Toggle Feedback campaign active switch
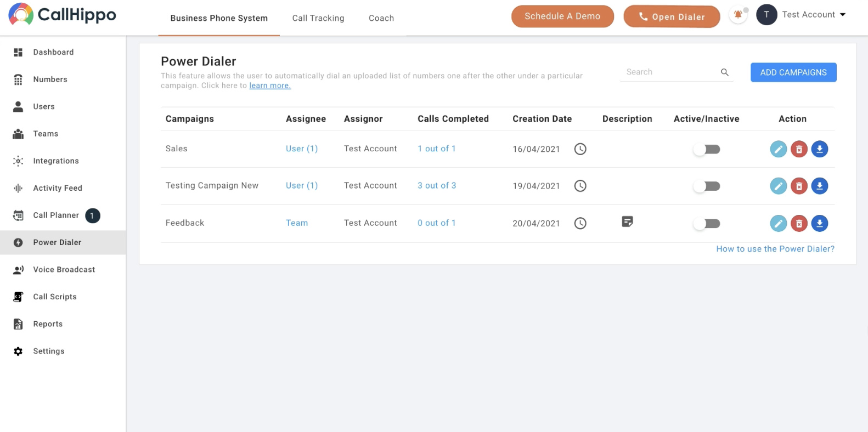Image resolution: width=868 pixels, height=432 pixels. 707,224
